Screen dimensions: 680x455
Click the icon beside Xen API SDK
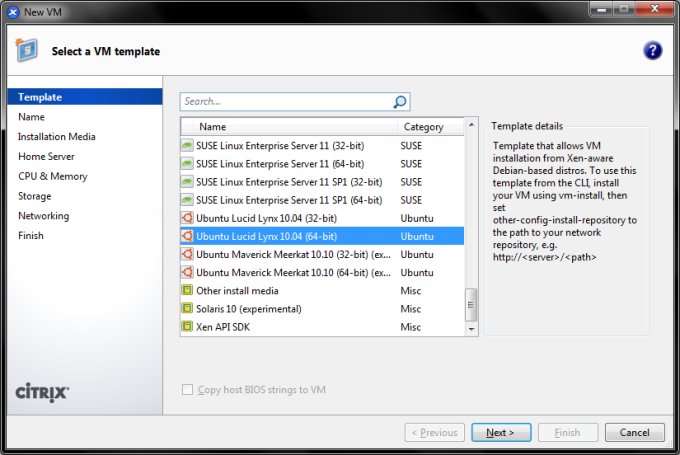tap(187, 327)
